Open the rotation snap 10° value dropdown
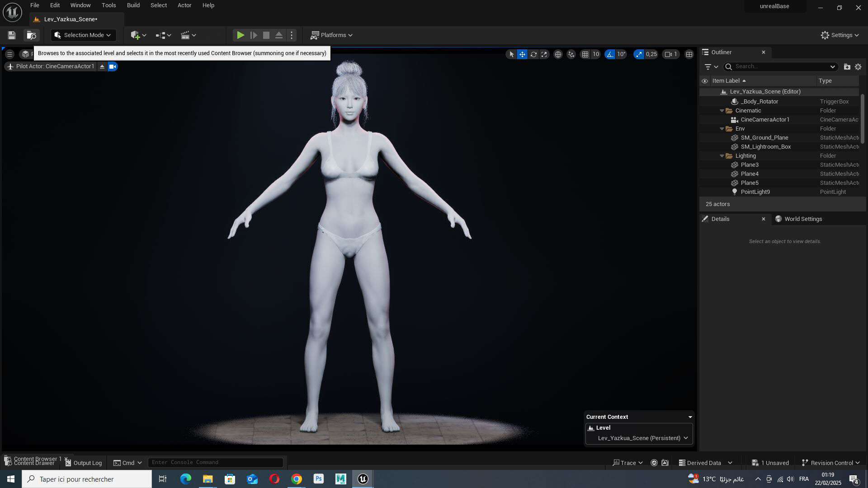 coord(622,54)
